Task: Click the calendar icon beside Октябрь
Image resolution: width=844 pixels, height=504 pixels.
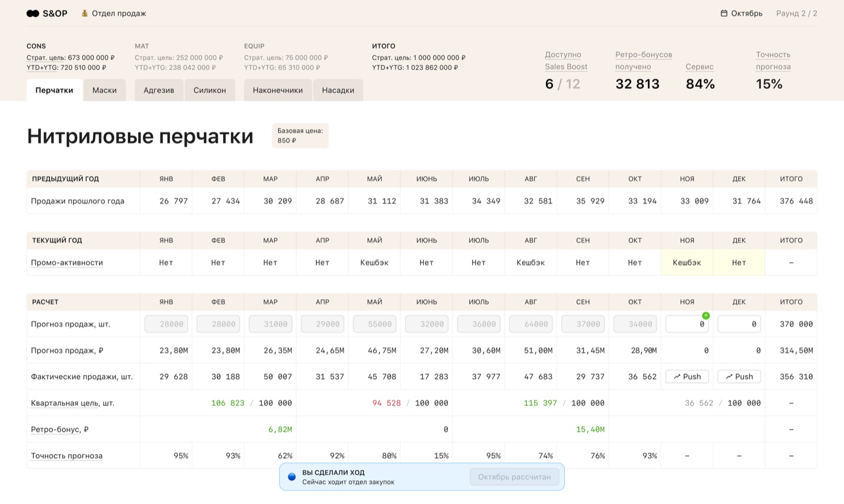Action: [x=724, y=13]
